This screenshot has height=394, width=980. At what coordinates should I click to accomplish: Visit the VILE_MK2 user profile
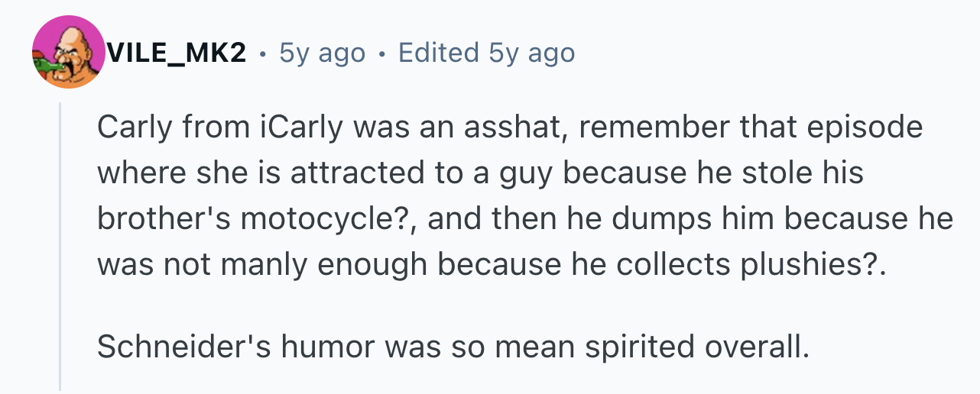click(x=176, y=53)
